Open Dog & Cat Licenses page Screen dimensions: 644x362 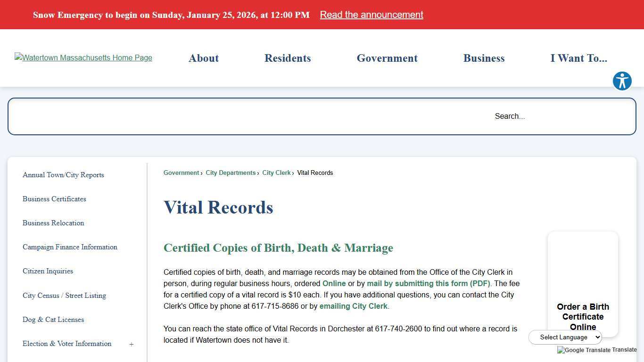click(53, 320)
